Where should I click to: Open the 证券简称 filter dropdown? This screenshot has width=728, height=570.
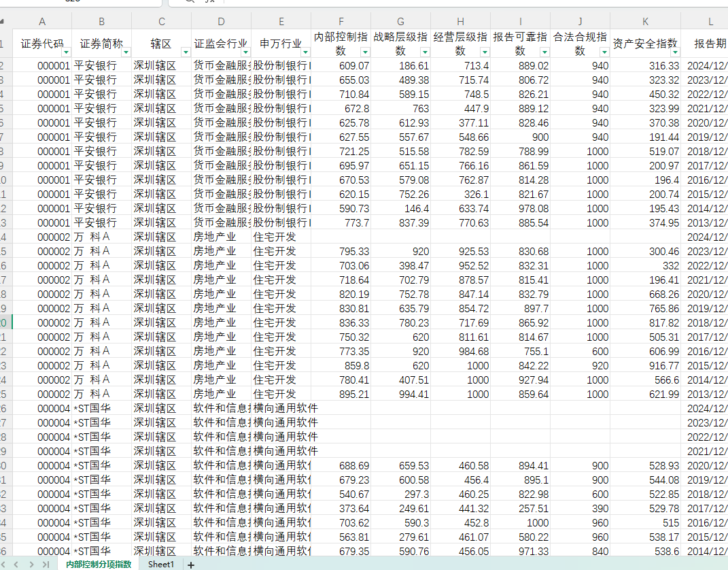coord(126,52)
